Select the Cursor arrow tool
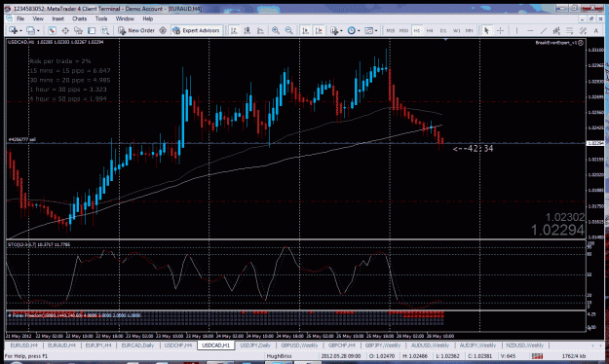The height and width of the screenshot is (364, 609). 486,30
